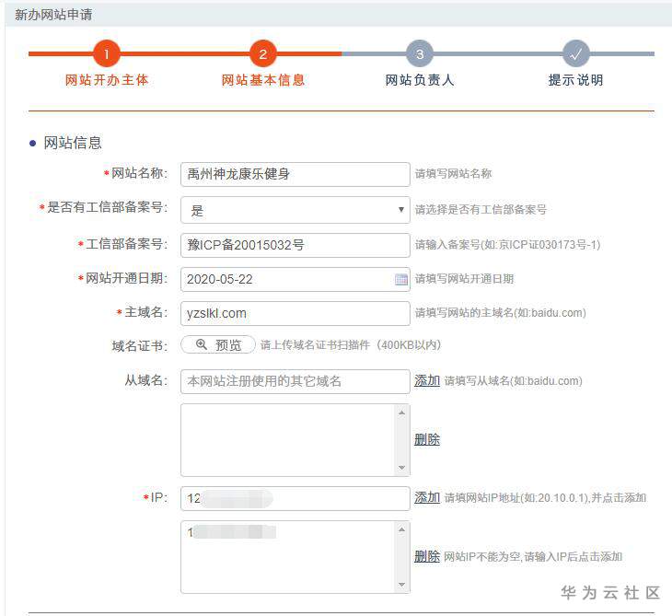
Task: Click the 主域名 input field yzslkl.com
Action: 295,313
